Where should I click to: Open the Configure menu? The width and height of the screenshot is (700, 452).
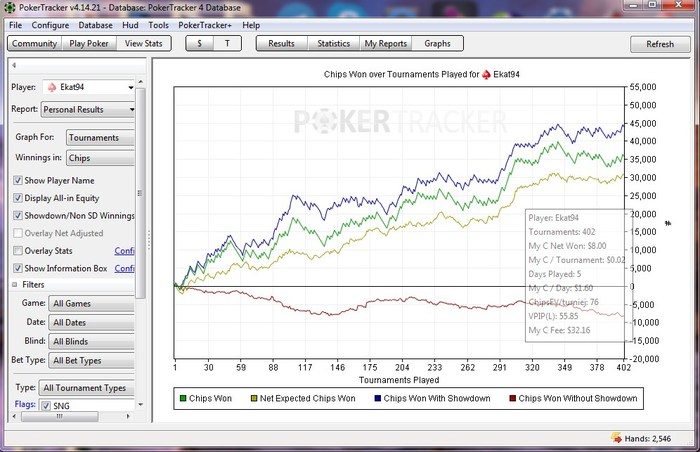pyautogui.click(x=50, y=25)
